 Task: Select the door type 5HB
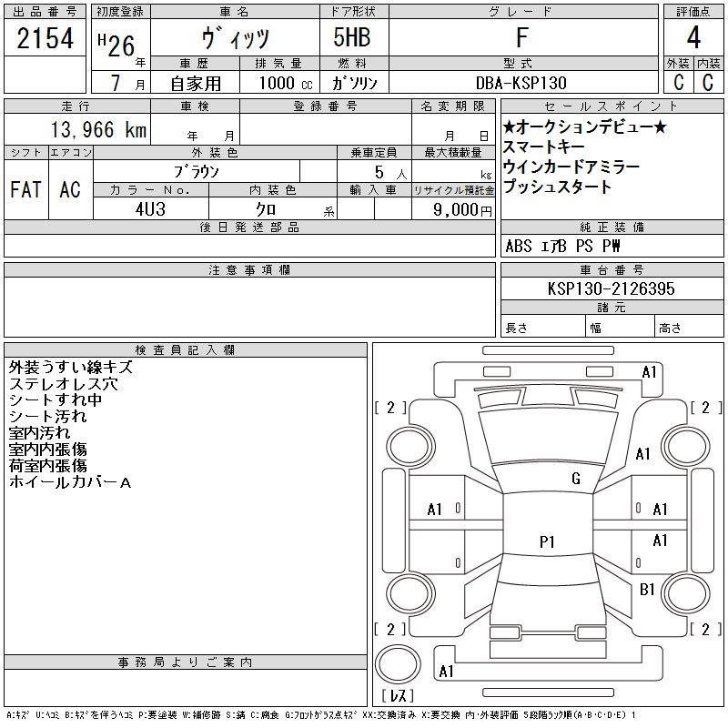tap(352, 37)
